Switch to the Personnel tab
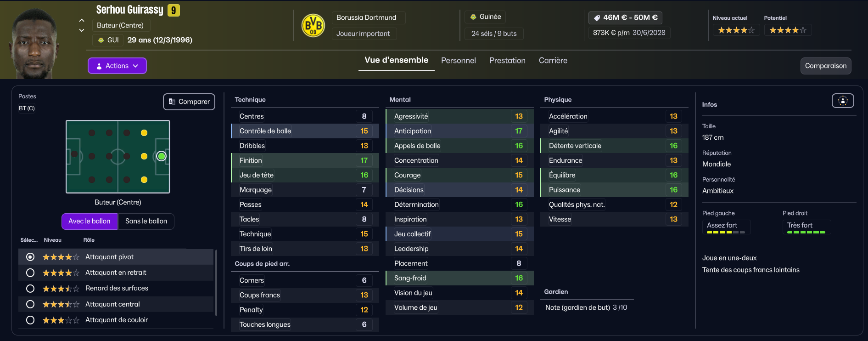This screenshot has height=341, width=868. tap(458, 61)
